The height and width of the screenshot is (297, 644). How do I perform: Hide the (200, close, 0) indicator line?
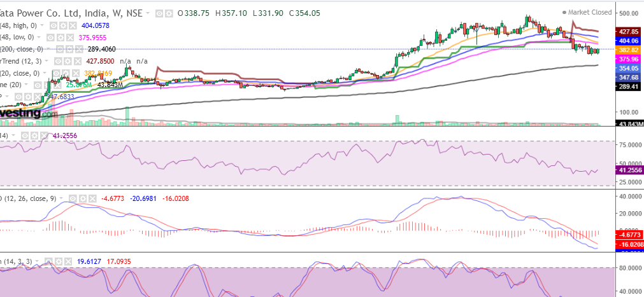point(59,49)
